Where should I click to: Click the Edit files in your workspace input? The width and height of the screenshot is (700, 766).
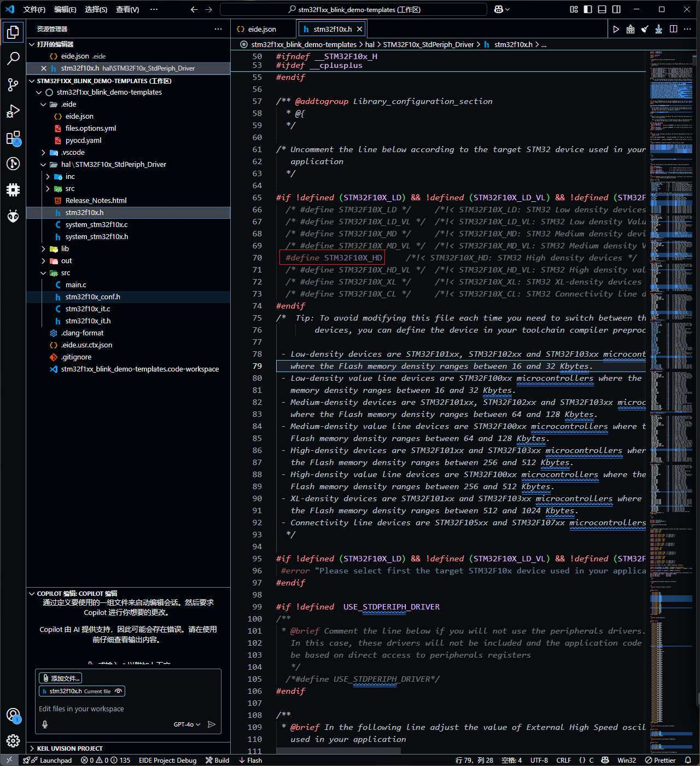129,709
